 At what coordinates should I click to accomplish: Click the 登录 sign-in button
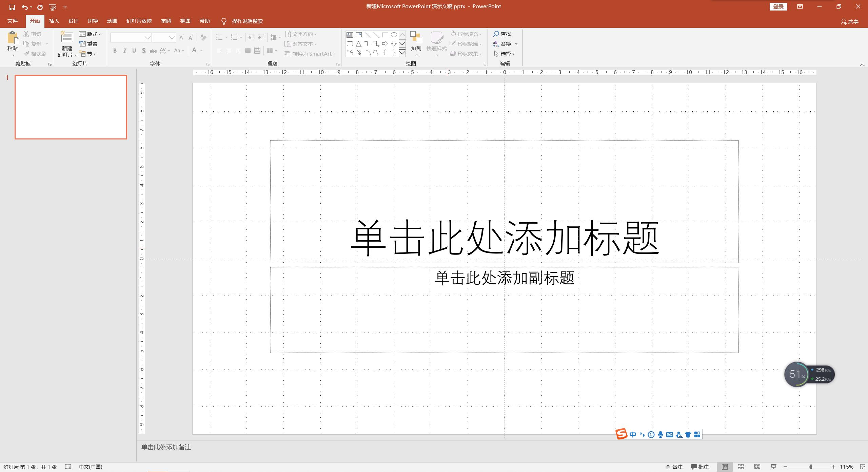[778, 6]
